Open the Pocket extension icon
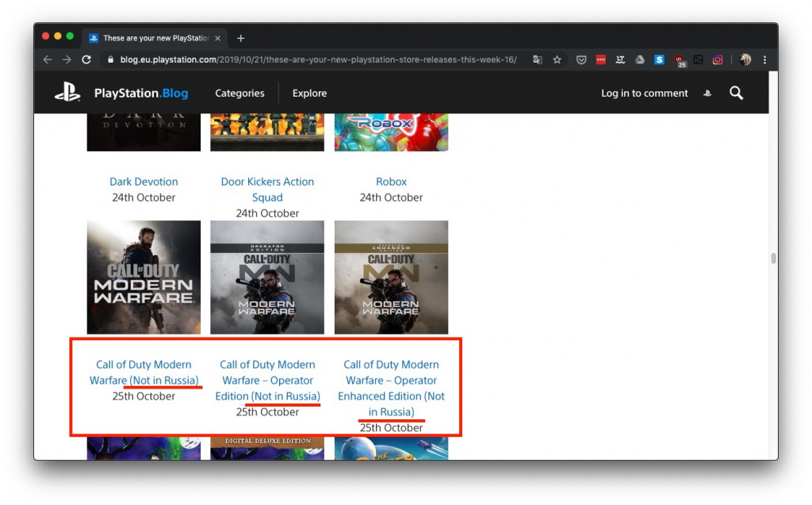The height and width of the screenshot is (505, 812). pos(581,59)
